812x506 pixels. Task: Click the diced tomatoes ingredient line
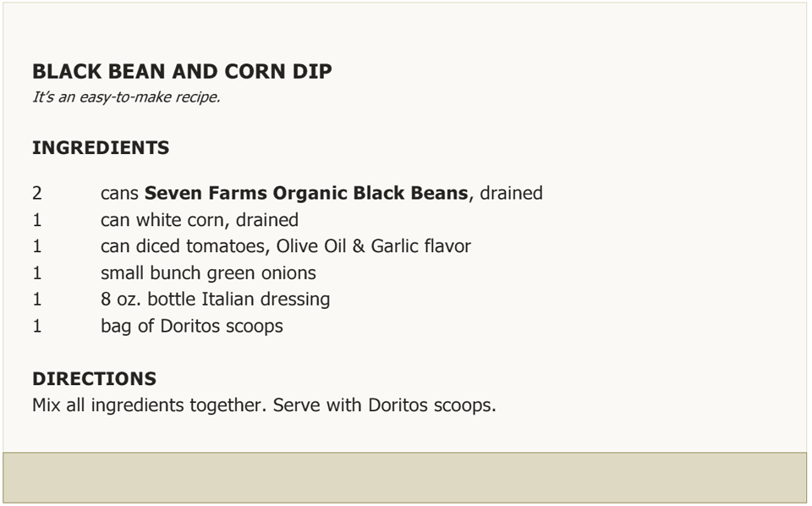coord(286,246)
